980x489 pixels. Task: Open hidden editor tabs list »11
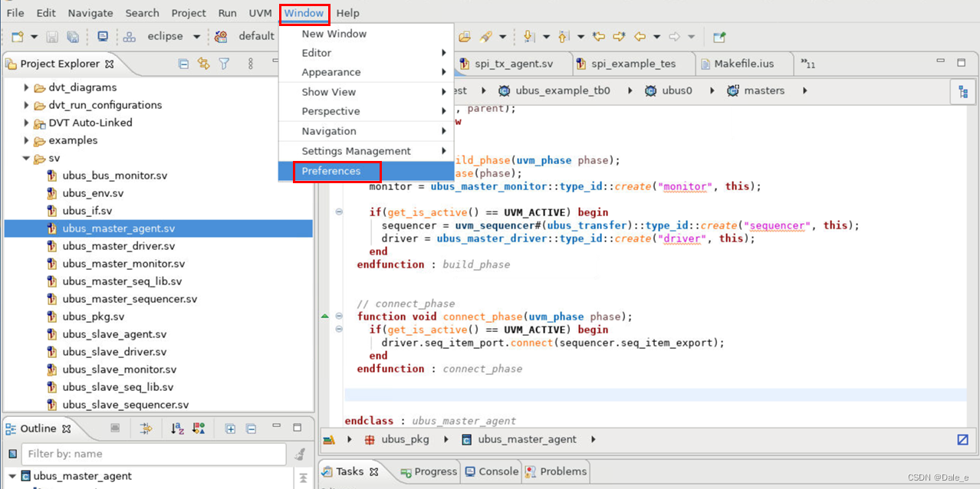point(808,64)
